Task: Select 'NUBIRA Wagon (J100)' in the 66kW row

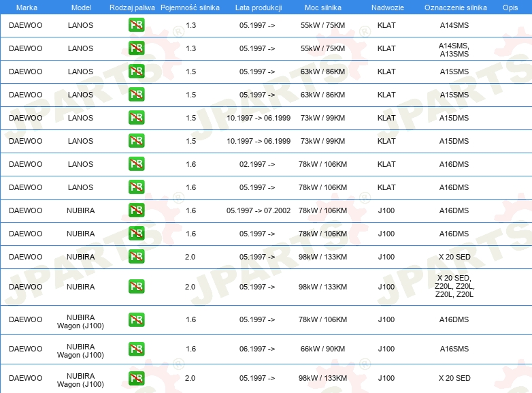Action: tap(80, 351)
